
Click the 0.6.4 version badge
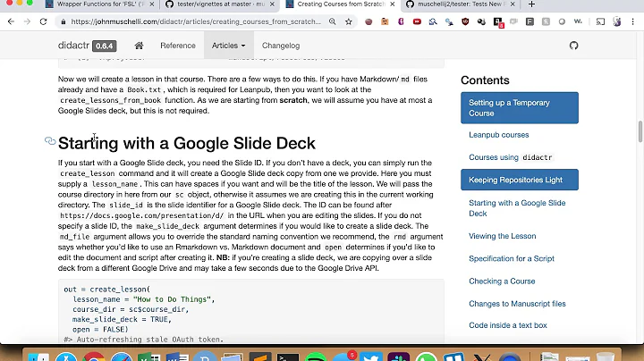[105, 46]
